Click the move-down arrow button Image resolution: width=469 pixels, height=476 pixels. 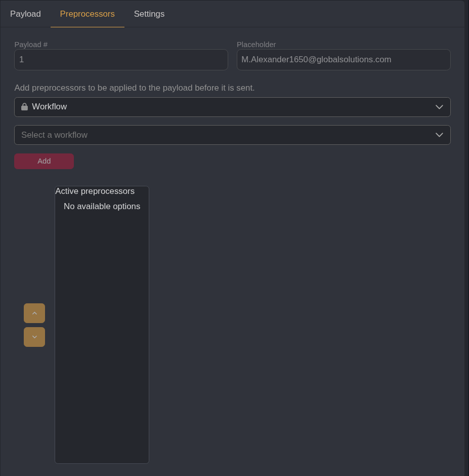(x=34, y=337)
